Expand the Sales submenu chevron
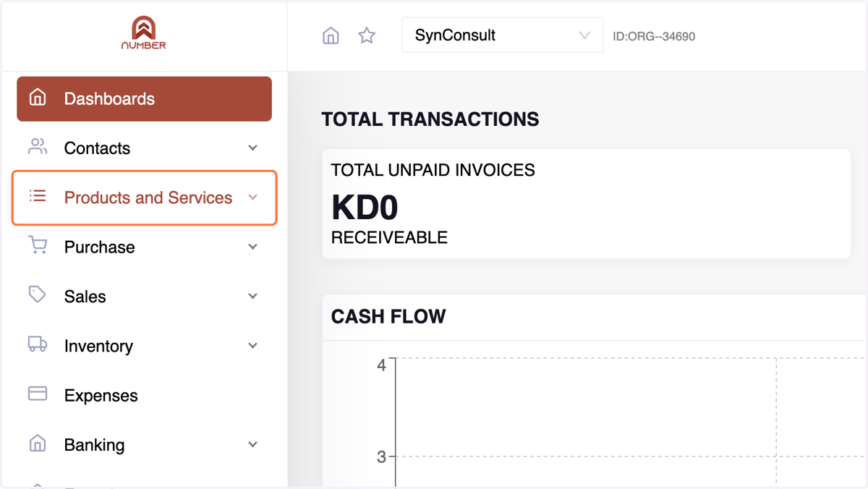The width and height of the screenshot is (868, 489). point(252,296)
